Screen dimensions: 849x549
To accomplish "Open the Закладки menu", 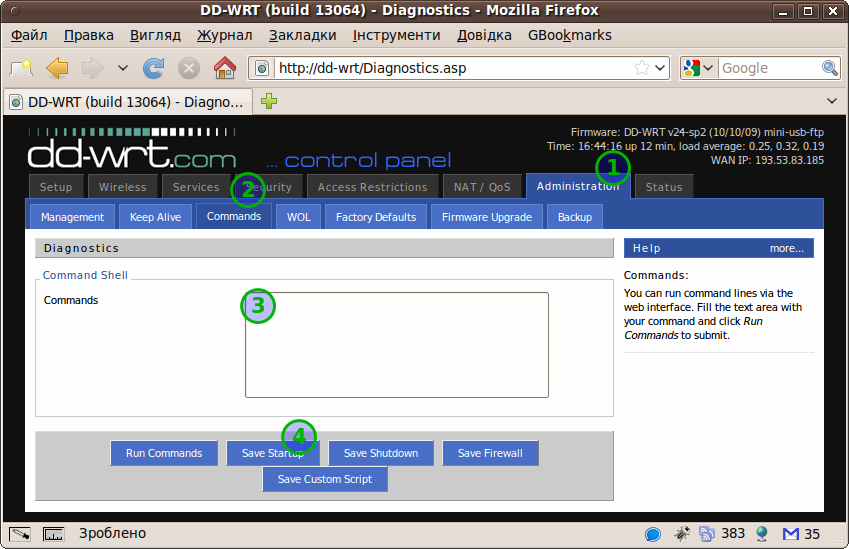I will [303, 35].
